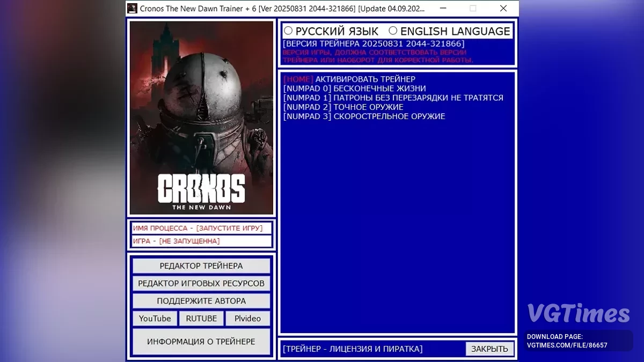Screen dimensions: 644x362
Task: Select the NUMPAD 3 СКОРОСТРЕЛЬНОЕ ОРУЖИЕ line
Action: [x=363, y=116]
